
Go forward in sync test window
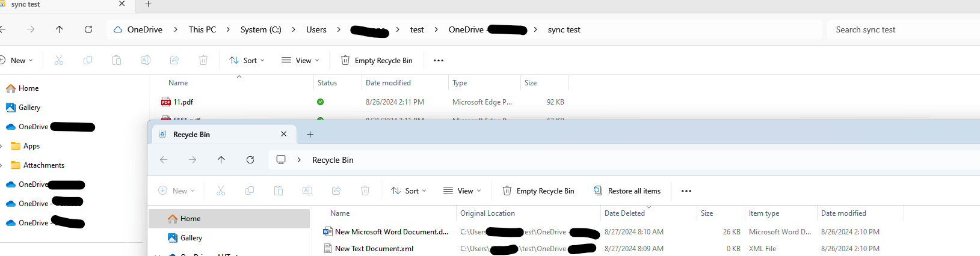tap(31, 29)
